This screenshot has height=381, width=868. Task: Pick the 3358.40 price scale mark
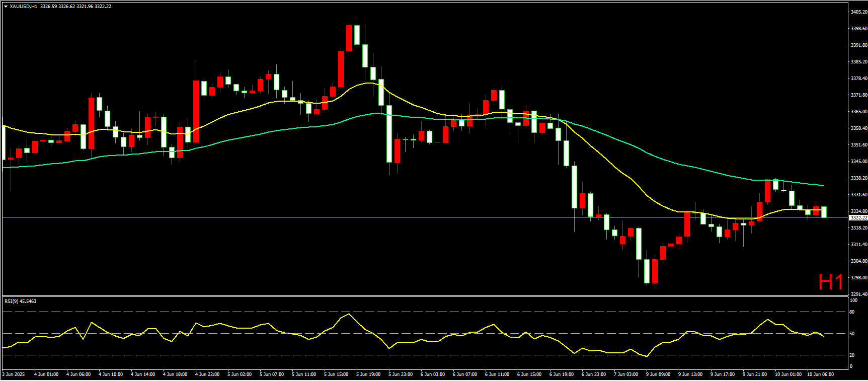(859, 128)
